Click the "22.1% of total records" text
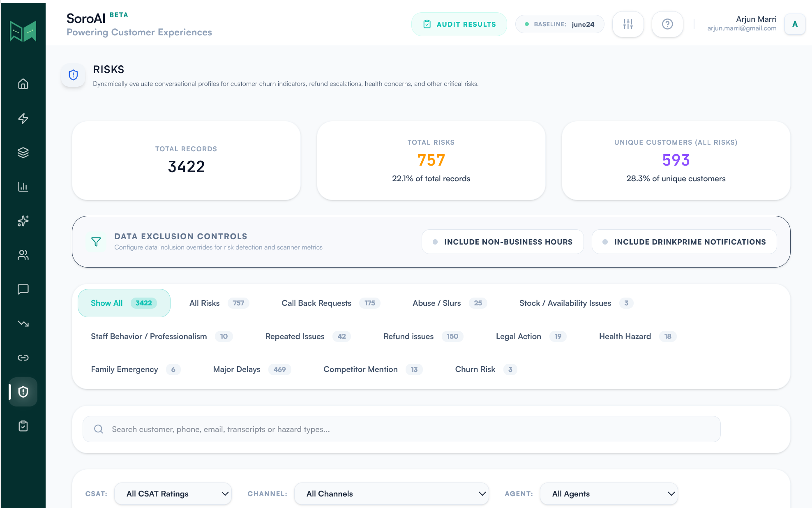This screenshot has width=812, height=508. (x=431, y=178)
